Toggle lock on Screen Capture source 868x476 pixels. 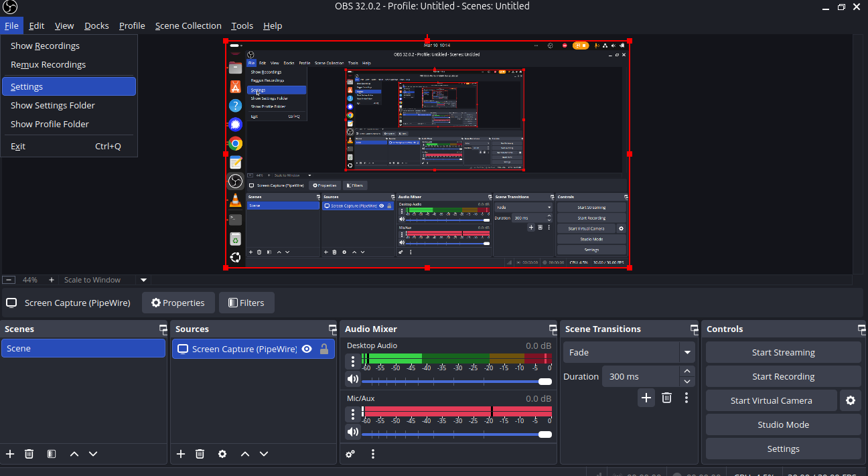[324, 349]
